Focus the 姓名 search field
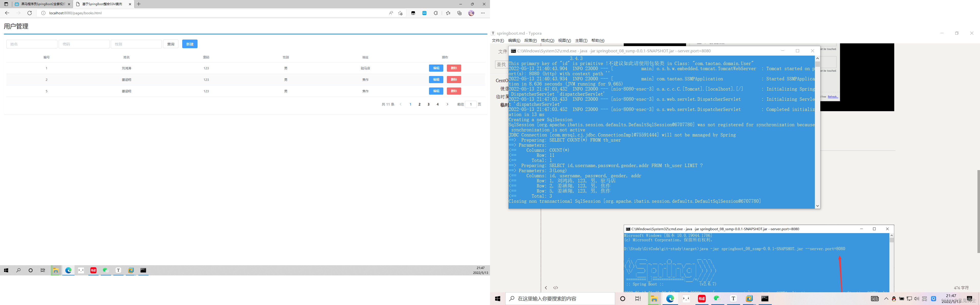The width and height of the screenshot is (980, 305). click(x=32, y=44)
